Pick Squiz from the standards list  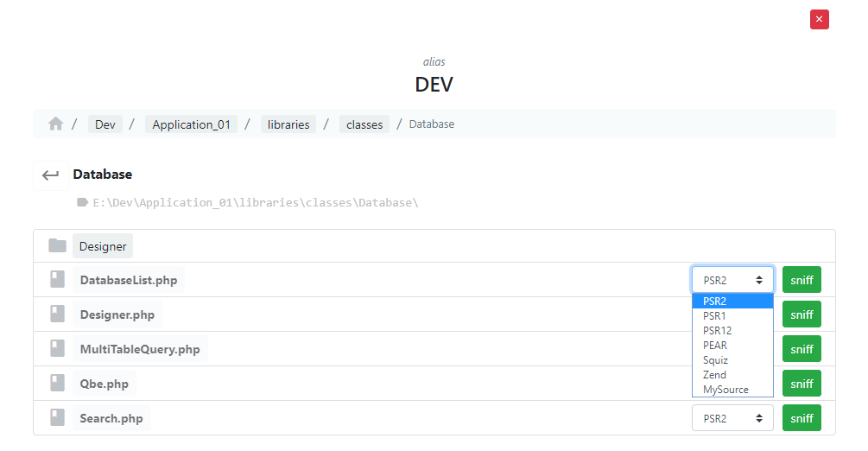pyautogui.click(x=715, y=360)
